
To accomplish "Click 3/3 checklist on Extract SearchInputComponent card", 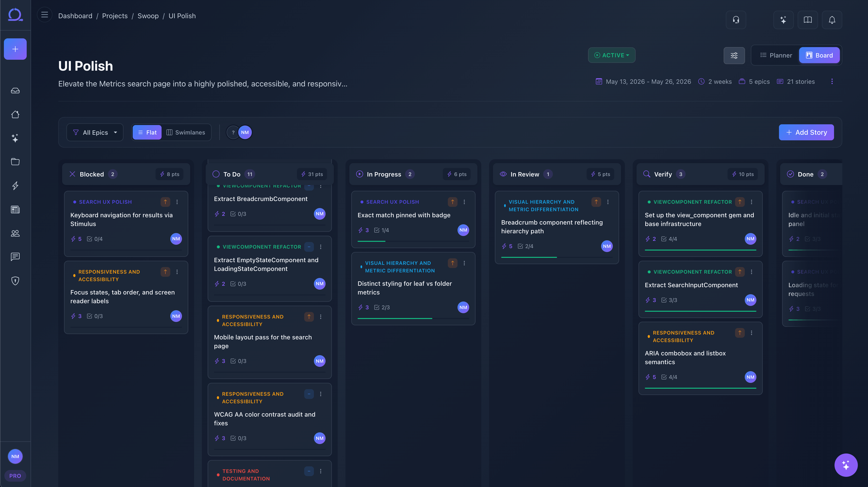I will click(x=669, y=300).
